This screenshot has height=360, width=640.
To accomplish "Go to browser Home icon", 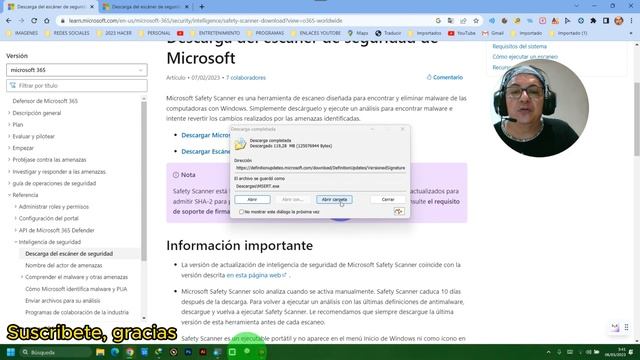I will [x=47, y=20].
